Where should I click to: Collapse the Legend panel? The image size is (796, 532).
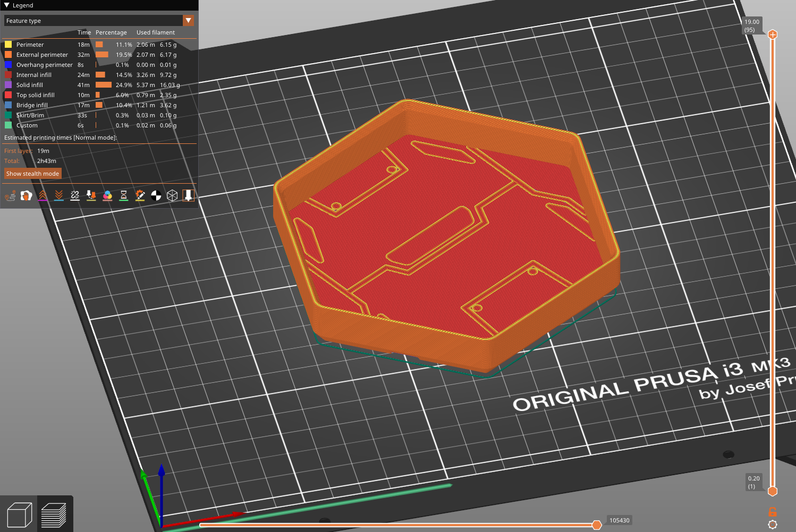coord(5,5)
